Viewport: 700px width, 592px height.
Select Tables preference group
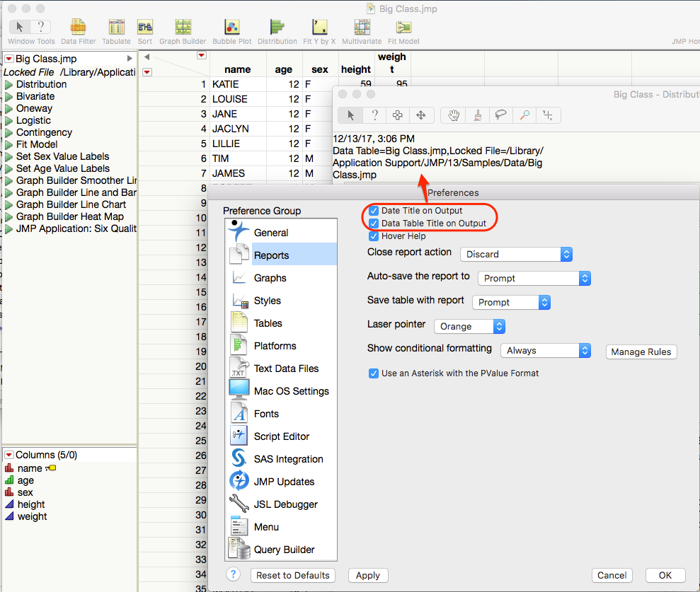(282, 323)
